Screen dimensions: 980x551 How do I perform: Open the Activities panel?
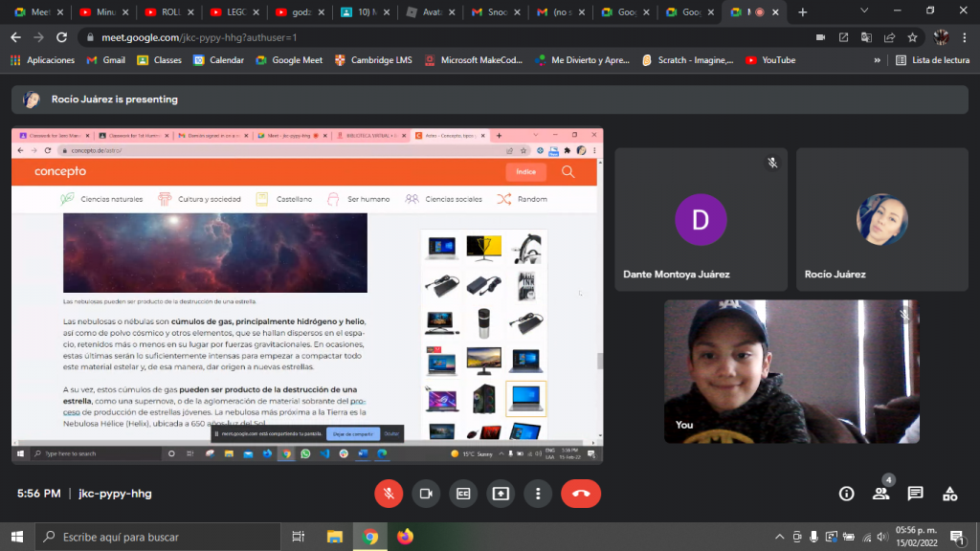pyautogui.click(x=949, y=494)
